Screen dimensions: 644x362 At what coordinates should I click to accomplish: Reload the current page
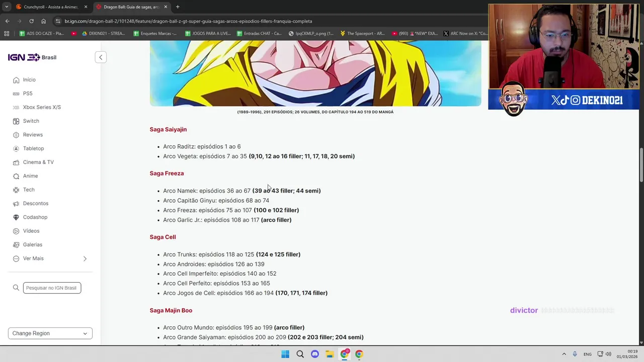pyautogui.click(x=31, y=21)
